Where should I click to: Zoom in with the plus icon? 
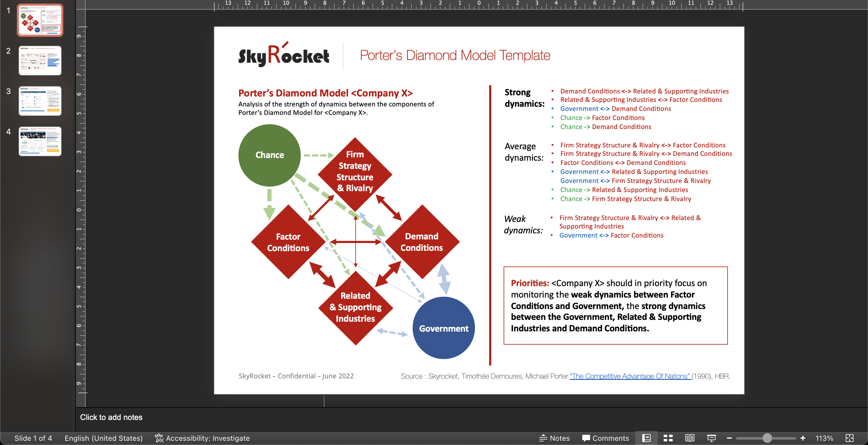click(x=803, y=438)
